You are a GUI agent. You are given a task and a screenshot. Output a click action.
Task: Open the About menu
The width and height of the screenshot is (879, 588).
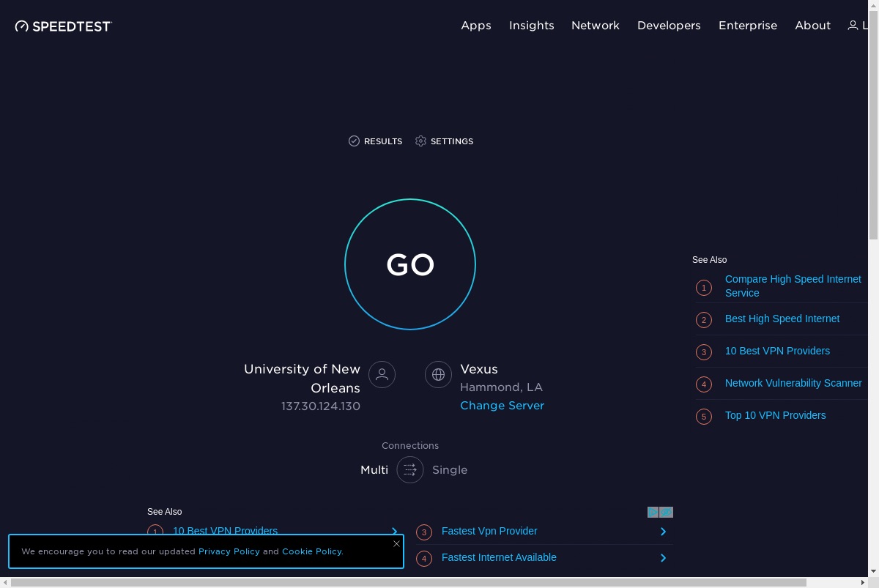pyautogui.click(x=813, y=26)
